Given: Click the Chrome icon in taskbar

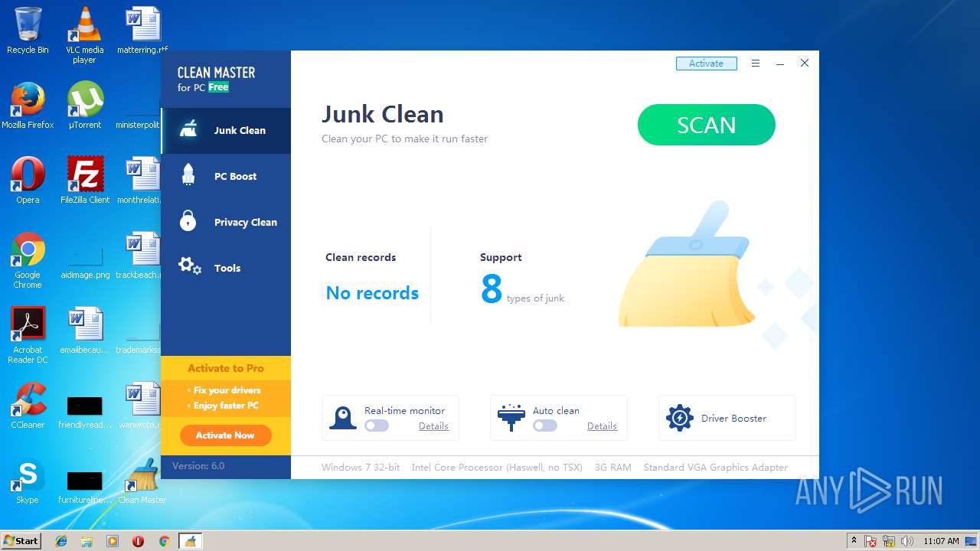Looking at the screenshot, I should click(x=164, y=541).
